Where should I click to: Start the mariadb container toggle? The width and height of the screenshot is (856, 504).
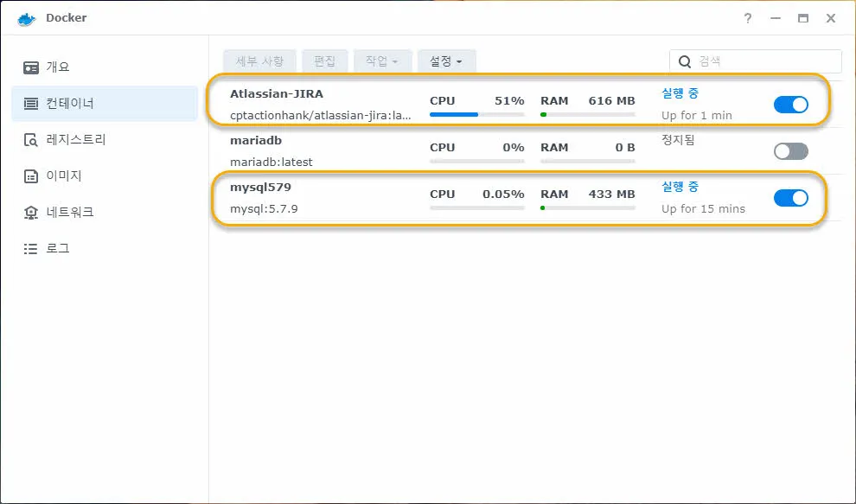[790, 150]
